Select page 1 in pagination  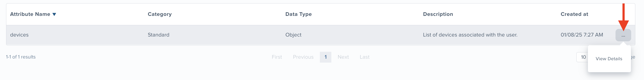tap(325, 57)
